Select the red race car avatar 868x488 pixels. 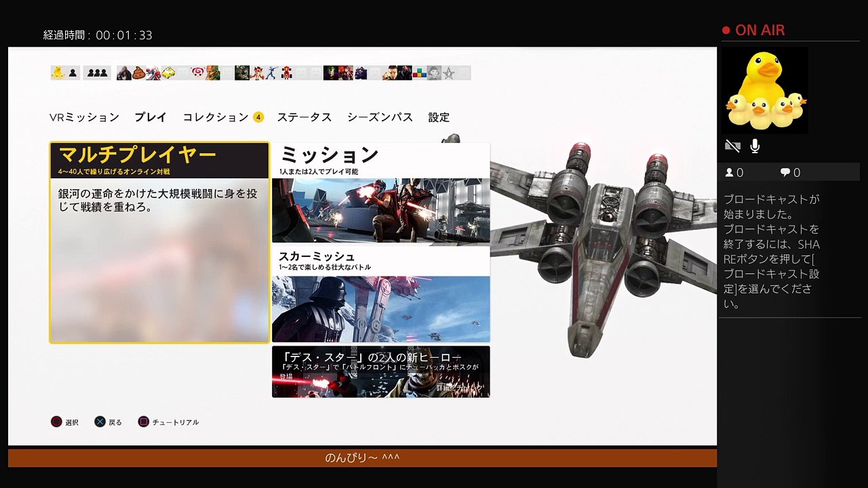tap(286, 73)
